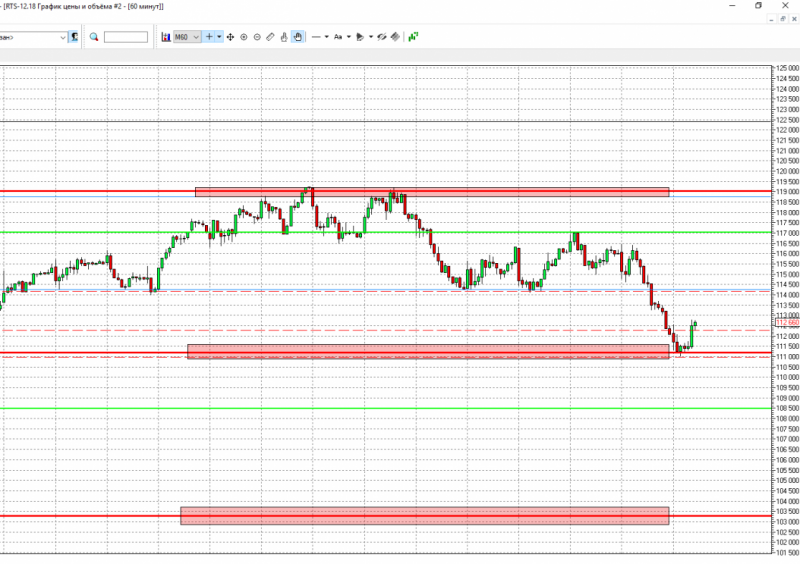Click the 125 000 price axis label
This screenshot has height=564, width=800.
787,68
